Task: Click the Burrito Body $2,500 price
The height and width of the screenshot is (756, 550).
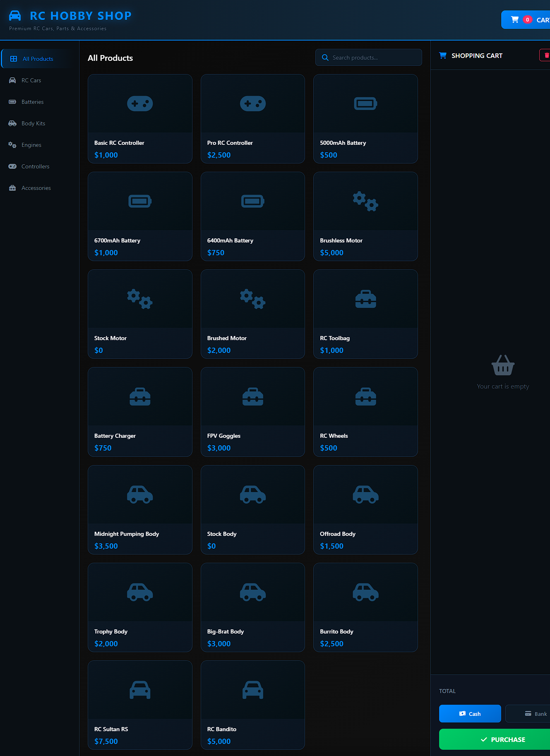Action: pos(331,644)
